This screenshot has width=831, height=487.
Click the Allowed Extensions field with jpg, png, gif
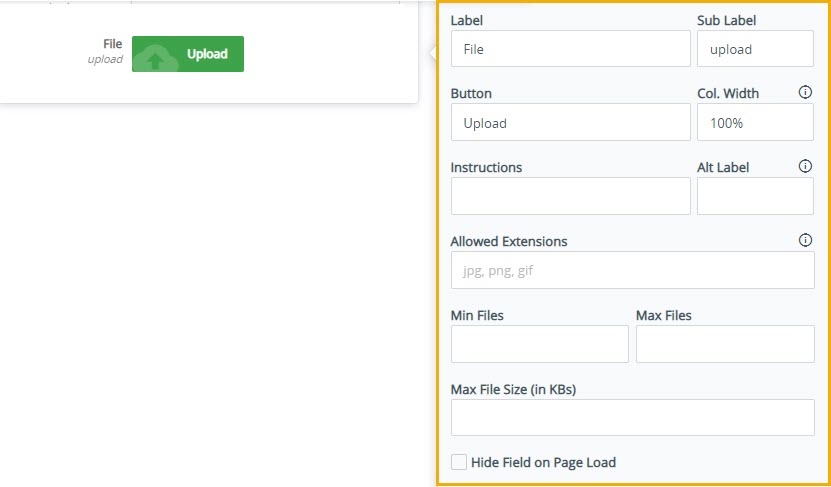pyautogui.click(x=632, y=270)
